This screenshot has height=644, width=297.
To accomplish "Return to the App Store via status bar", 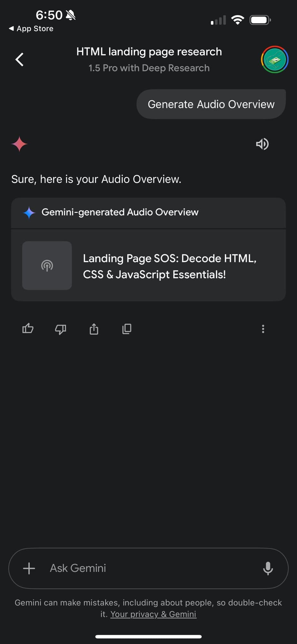I will coord(31,28).
